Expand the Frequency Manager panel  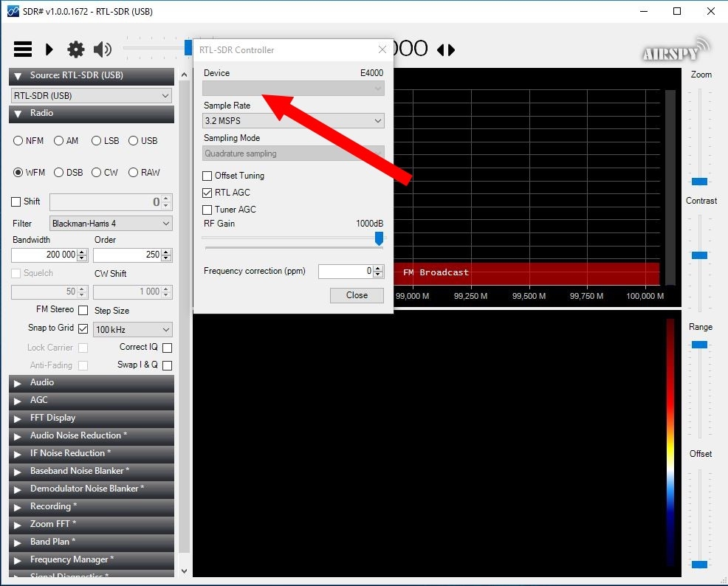92,560
